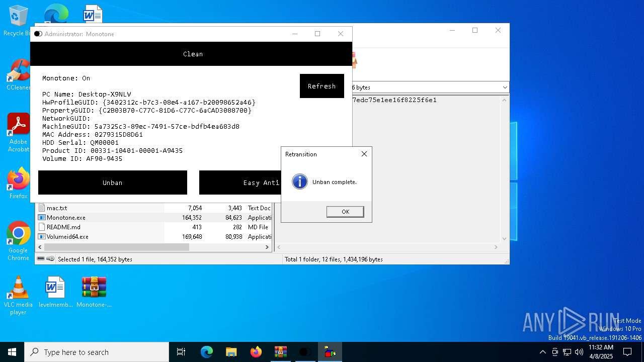
Task: Minimize the Monotone window
Action: click(295, 34)
